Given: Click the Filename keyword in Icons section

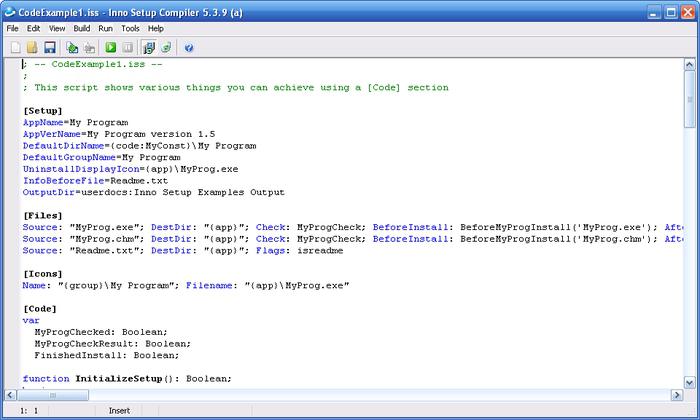Looking at the screenshot, I should [x=209, y=285].
